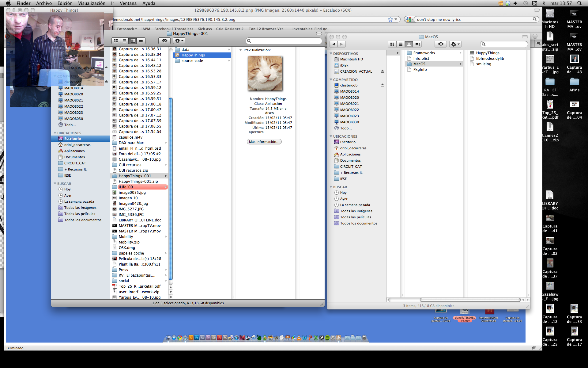The width and height of the screenshot is (588, 368).
Task: Select Escritorio in left Finder sidebar
Action: click(x=73, y=139)
